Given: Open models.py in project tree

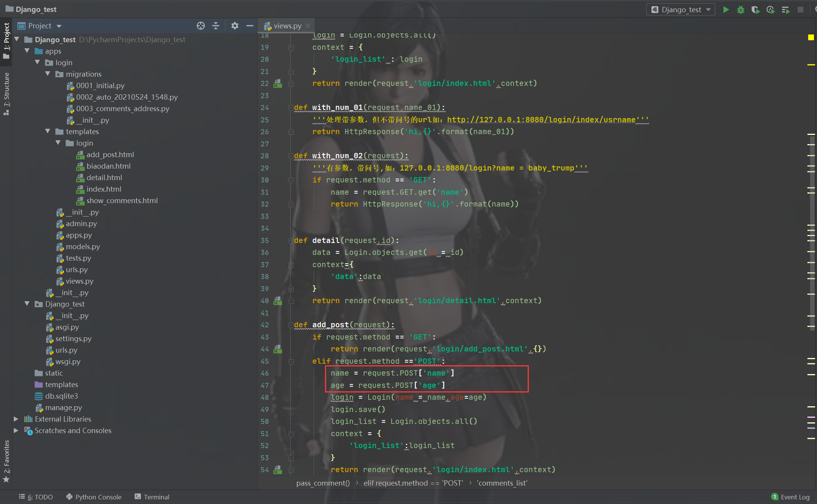Looking at the screenshot, I should pos(83,246).
